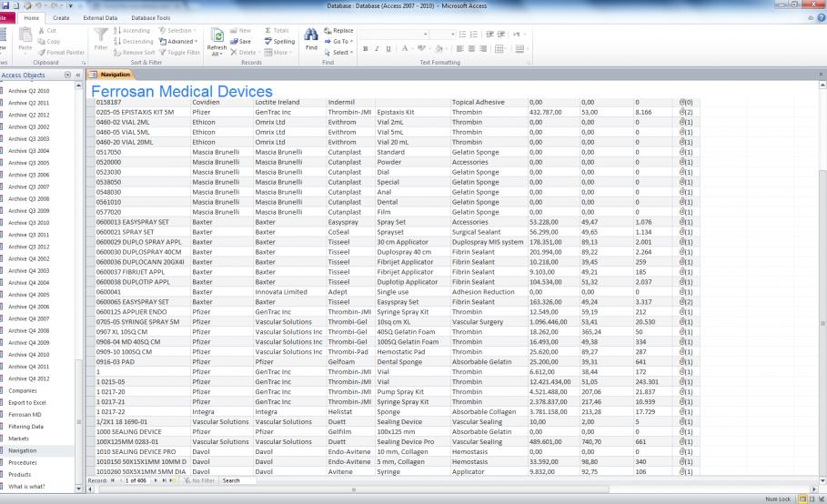The image size is (827, 504).
Task: Go to next record button
Action: 156,481
